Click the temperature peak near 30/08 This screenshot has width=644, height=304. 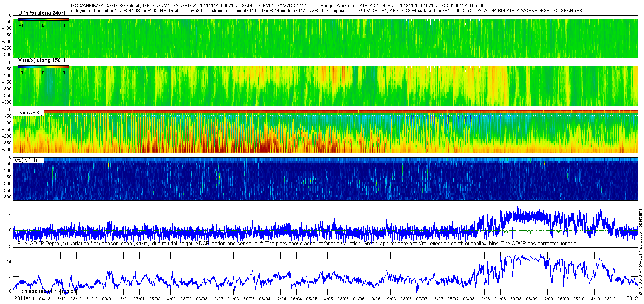click(516, 255)
